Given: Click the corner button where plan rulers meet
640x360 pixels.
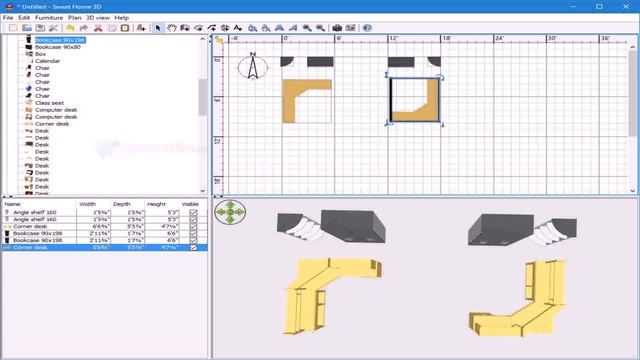Looking at the screenshot, I should [x=219, y=39].
